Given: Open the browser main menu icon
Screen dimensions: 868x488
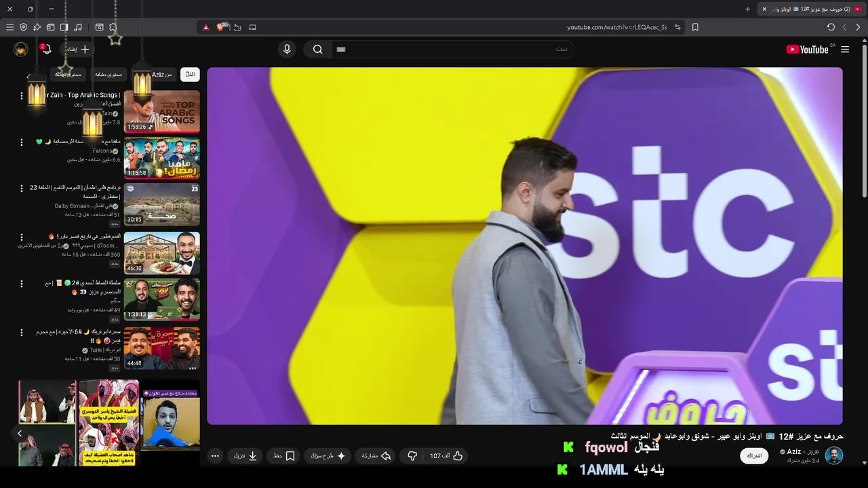Looking at the screenshot, I should coord(9,27).
